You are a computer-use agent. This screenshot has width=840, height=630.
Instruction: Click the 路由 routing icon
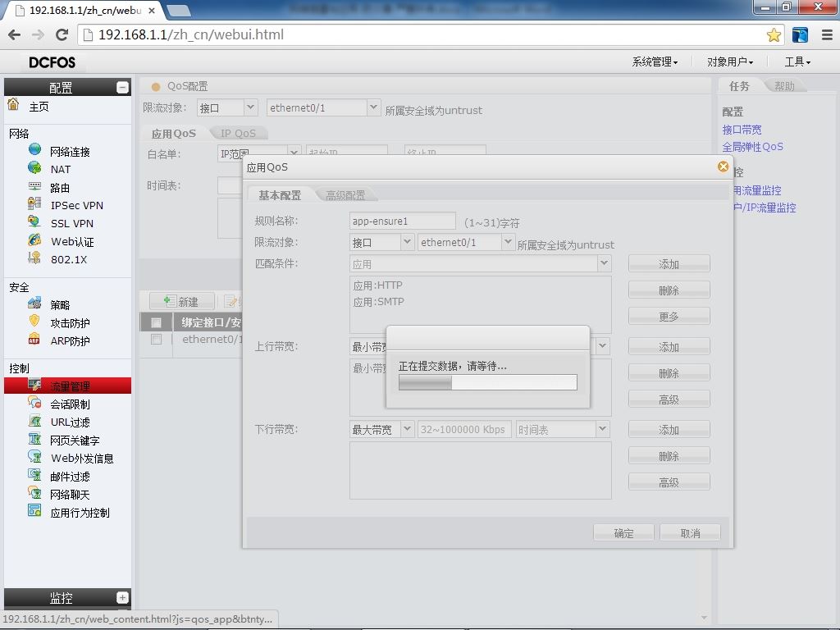point(34,186)
